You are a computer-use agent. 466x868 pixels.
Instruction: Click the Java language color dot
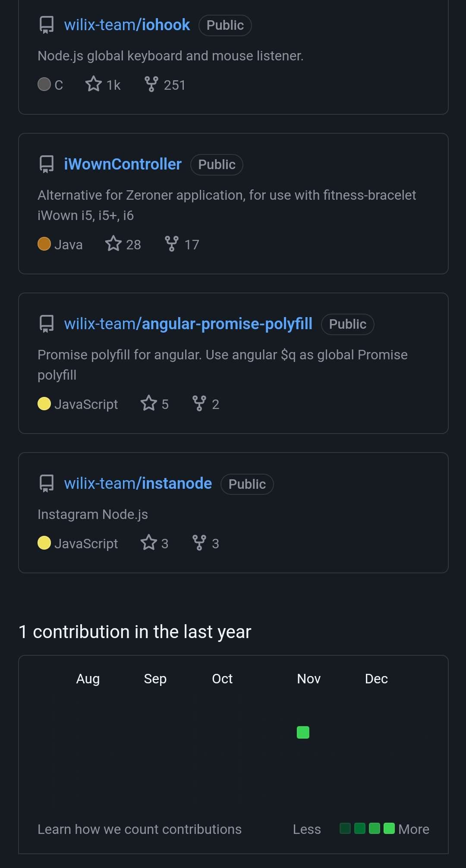click(x=44, y=244)
